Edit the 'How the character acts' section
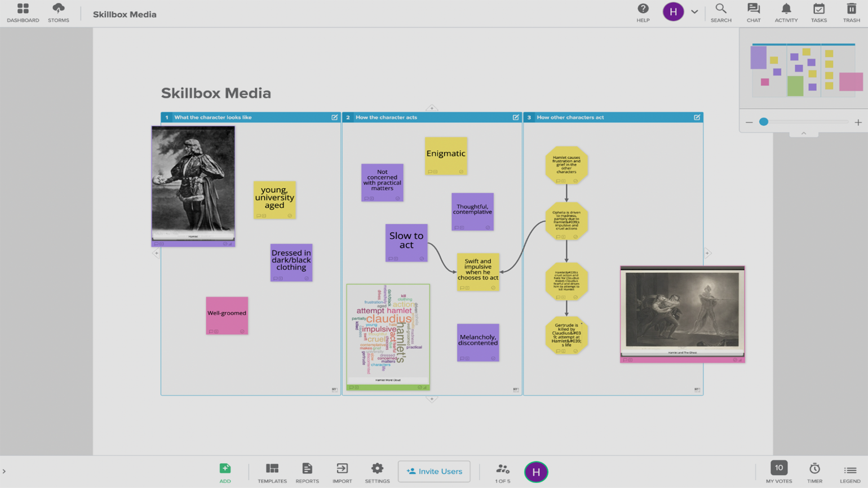 [x=515, y=117]
